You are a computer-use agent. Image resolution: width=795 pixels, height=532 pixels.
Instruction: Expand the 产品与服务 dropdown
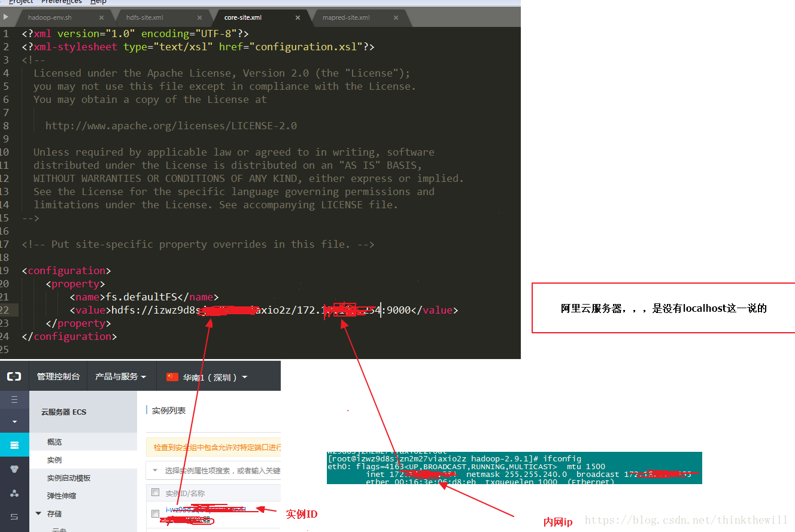tap(121, 376)
